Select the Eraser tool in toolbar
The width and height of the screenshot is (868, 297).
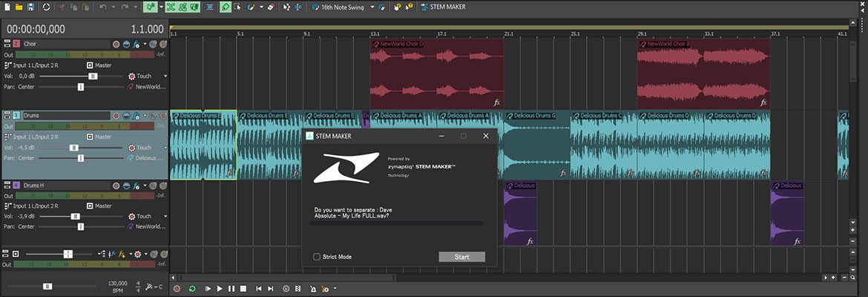[269, 7]
